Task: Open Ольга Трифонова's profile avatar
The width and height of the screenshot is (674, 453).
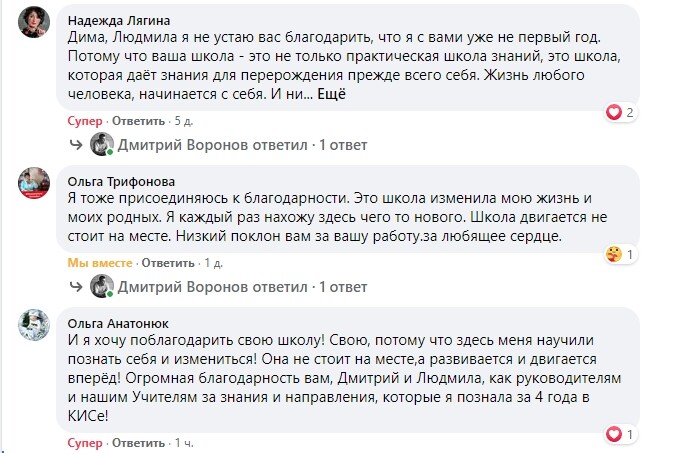Action: (35, 183)
